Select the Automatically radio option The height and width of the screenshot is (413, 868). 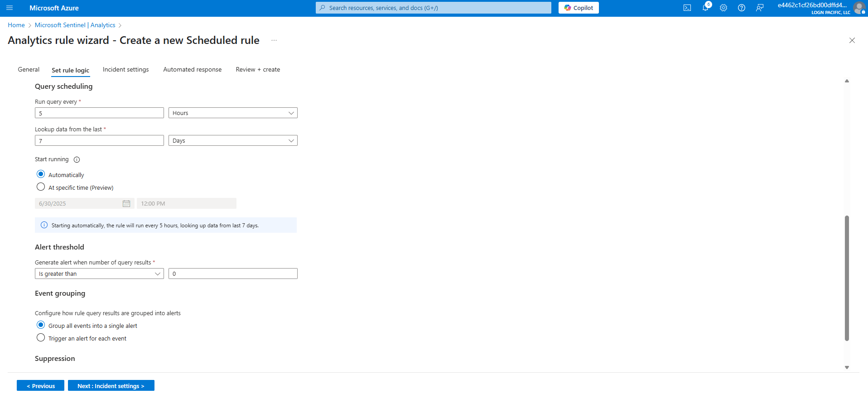(x=41, y=174)
